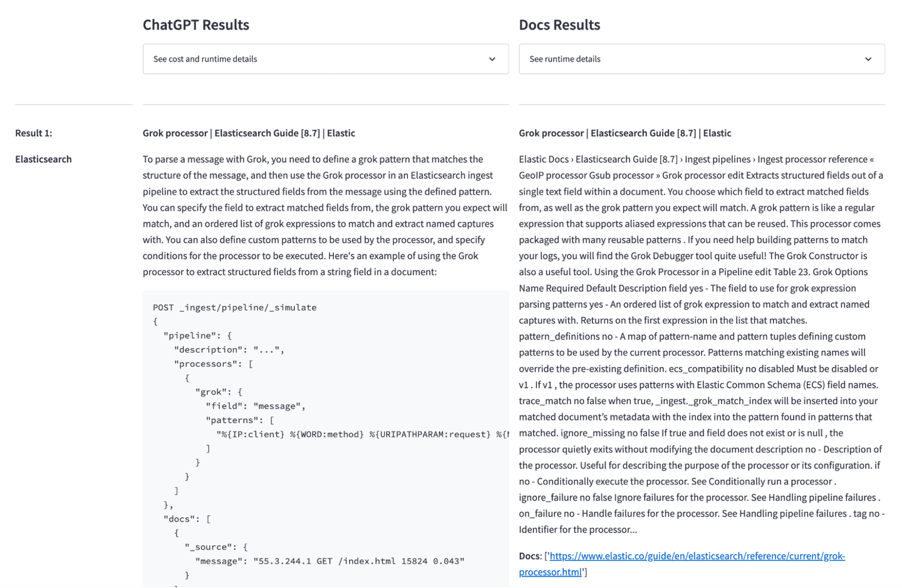The height and width of the screenshot is (588, 902).
Task: Open the elastic.co grok-processor.html docs link
Action: click(x=697, y=556)
